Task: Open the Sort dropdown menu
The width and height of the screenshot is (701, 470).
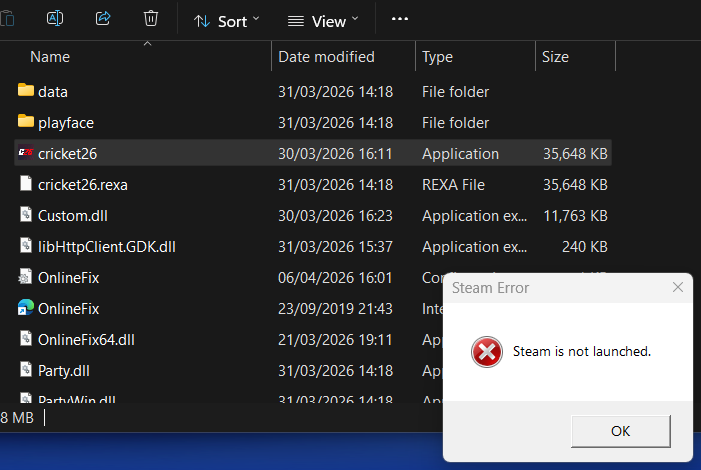Action: point(226,21)
